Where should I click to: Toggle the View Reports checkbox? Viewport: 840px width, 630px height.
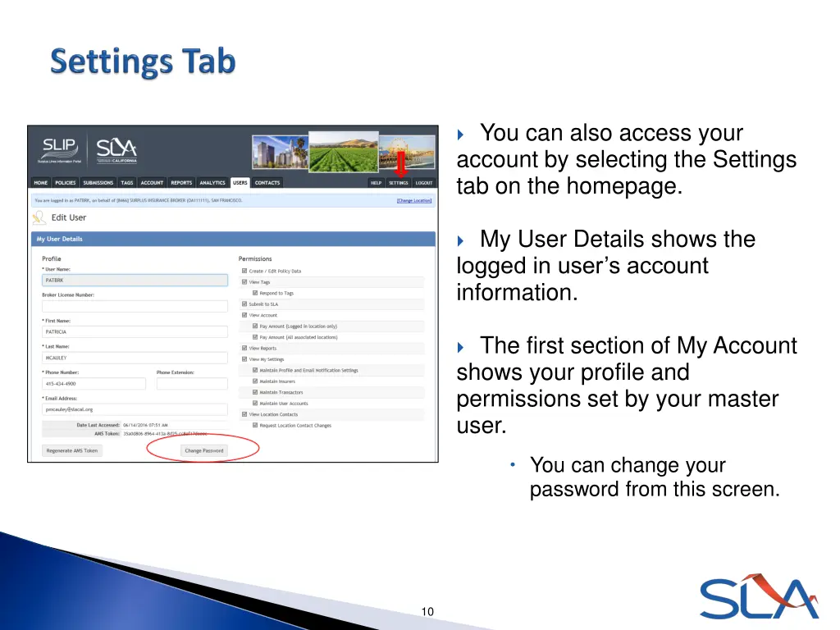point(244,348)
